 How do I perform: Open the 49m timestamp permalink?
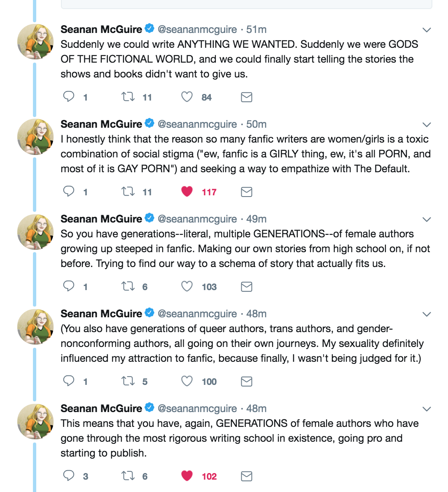[x=256, y=219]
